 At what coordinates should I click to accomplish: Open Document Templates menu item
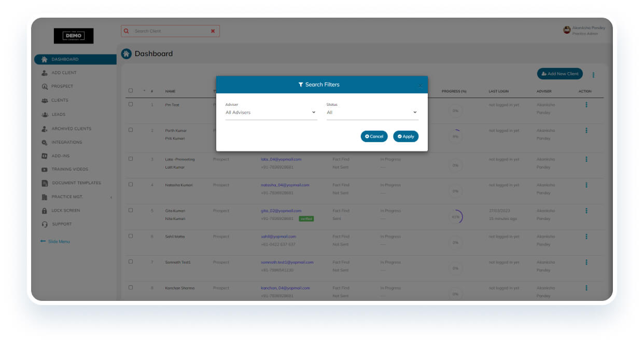point(76,183)
